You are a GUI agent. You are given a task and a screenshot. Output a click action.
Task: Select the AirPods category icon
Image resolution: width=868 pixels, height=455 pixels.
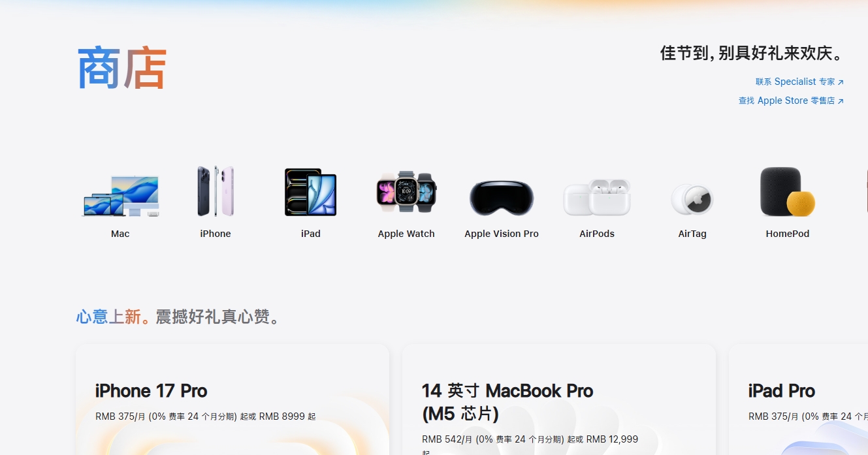[597, 197]
